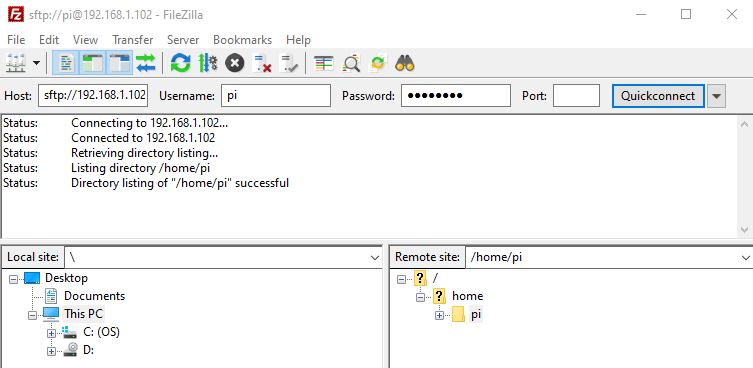Click the Host input field
This screenshot has width=753, height=368.
[x=93, y=96]
